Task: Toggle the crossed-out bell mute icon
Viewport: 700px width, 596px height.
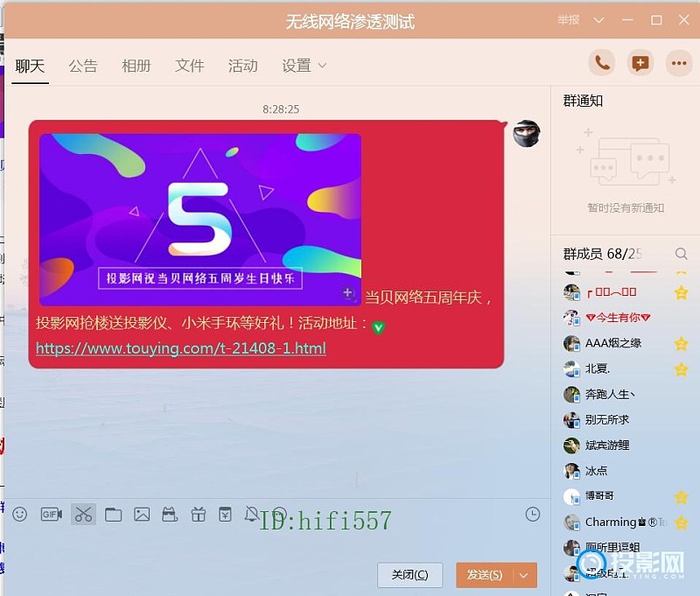Action: (x=251, y=514)
